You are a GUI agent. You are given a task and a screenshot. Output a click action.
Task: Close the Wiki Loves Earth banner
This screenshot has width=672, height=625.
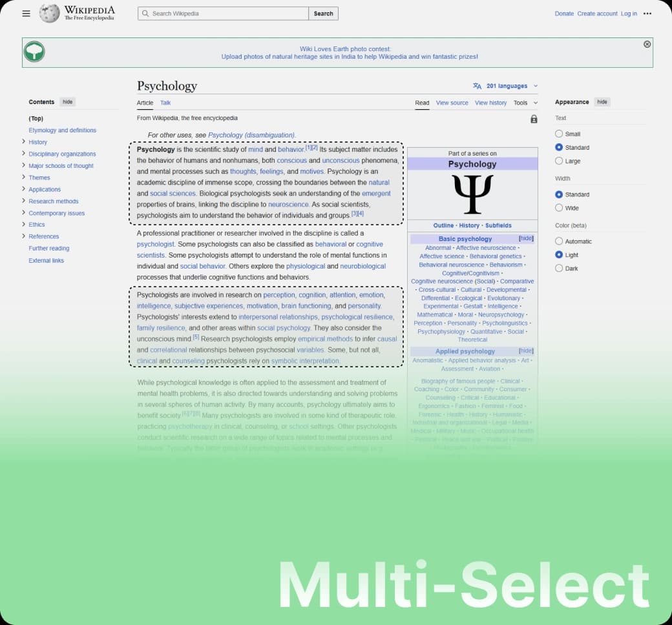click(x=647, y=44)
